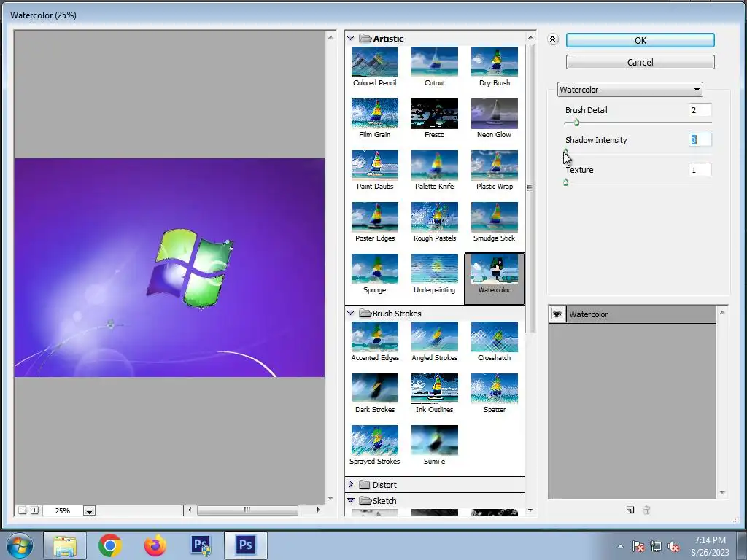
Task: Select the Spatter filter thumbnail
Action: (x=495, y=389)
